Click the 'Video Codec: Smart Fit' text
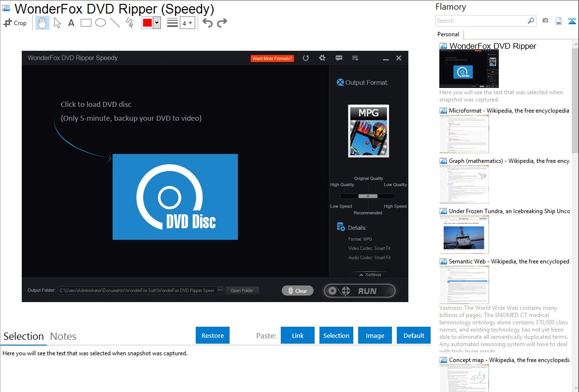 pyautogui.click(x=369, y=248)
